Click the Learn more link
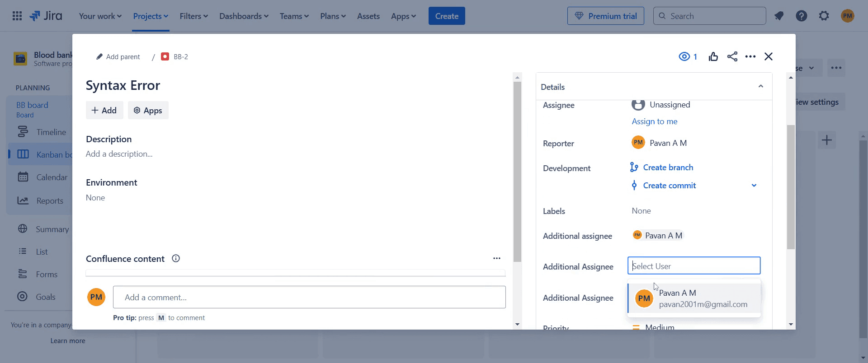 [68, 341]
